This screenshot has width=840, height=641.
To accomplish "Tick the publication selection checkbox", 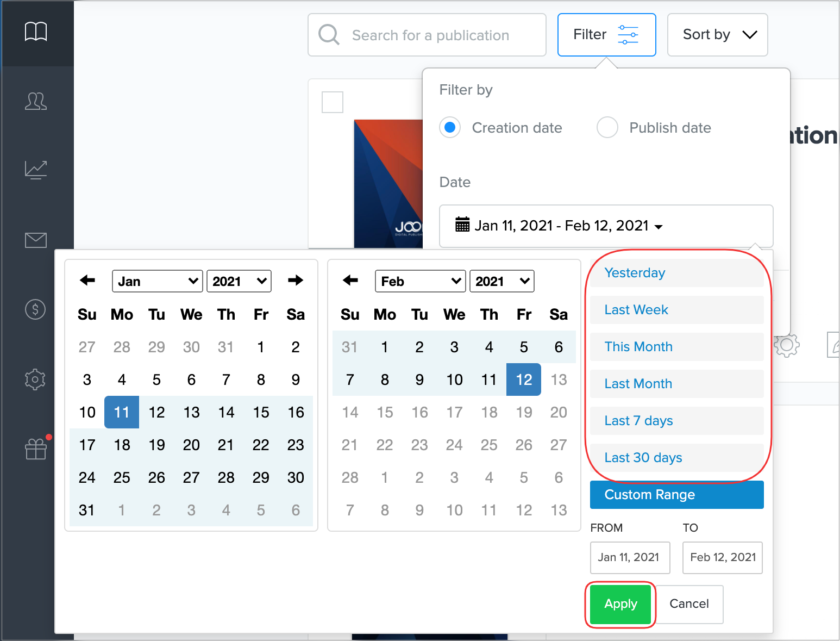I will [333, 102].
